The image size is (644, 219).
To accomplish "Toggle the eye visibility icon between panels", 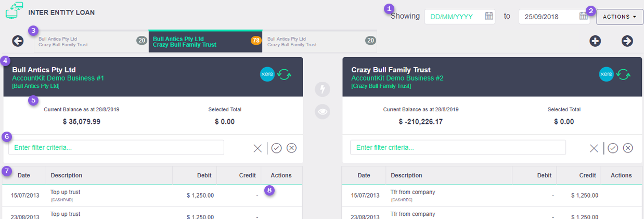I will click(x=323, y=111).
